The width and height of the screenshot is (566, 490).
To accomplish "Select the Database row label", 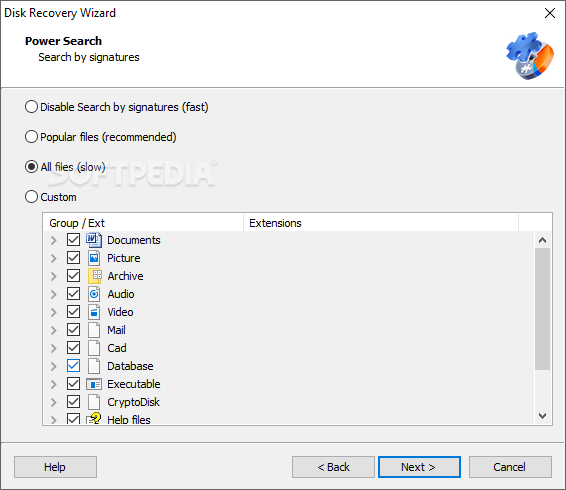I will point(130,366).
